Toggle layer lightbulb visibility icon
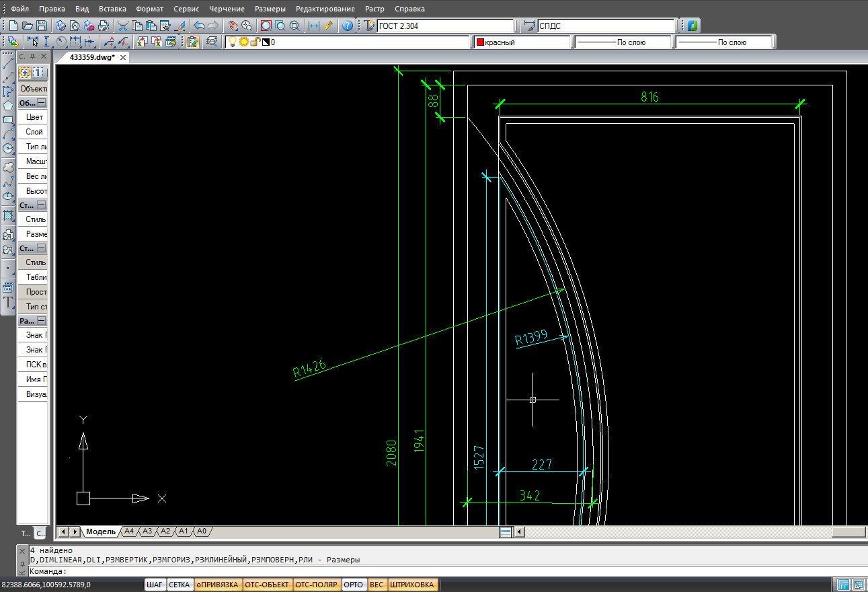 coord(233,42)
